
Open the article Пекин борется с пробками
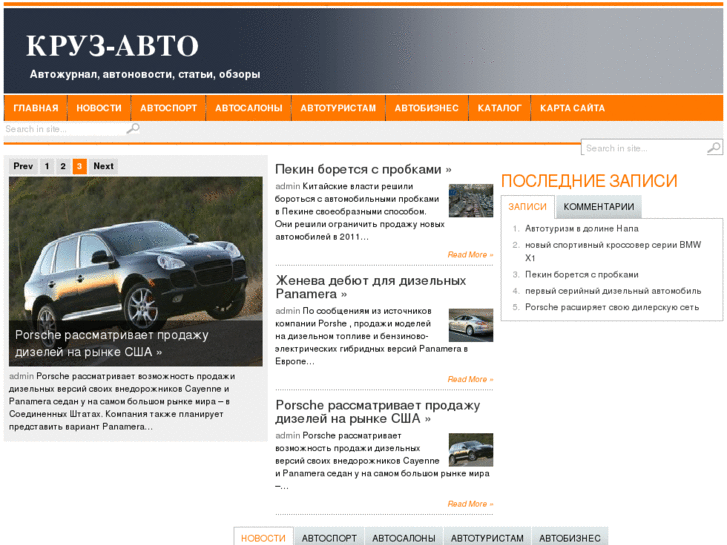point(363,169)
